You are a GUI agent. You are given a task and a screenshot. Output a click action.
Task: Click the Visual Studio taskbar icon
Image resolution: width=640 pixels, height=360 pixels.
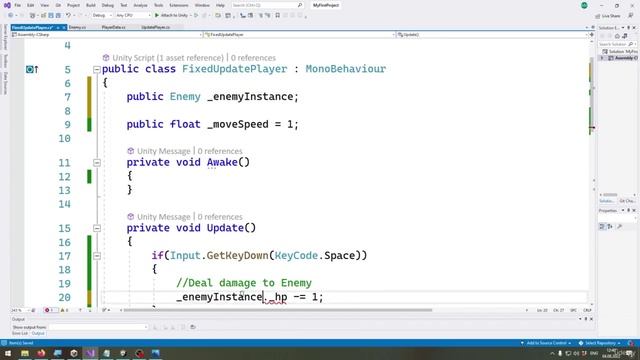[90, 353]
